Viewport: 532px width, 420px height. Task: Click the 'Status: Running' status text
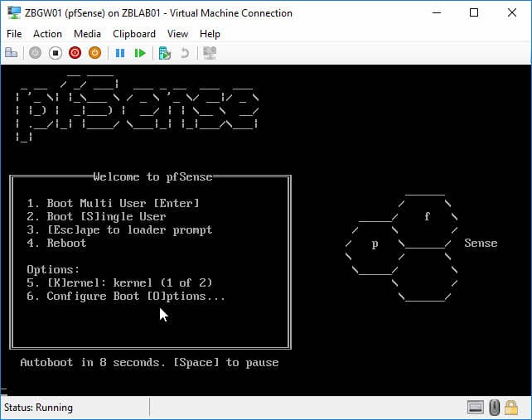38,408
